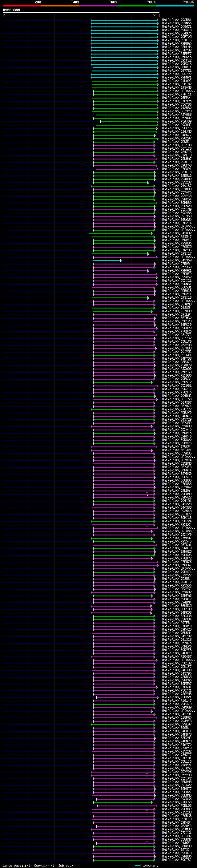This screenshot has width=197, height=868.
Task: Select the UniRef100_O23237 entry
Action: coord(176,183)
